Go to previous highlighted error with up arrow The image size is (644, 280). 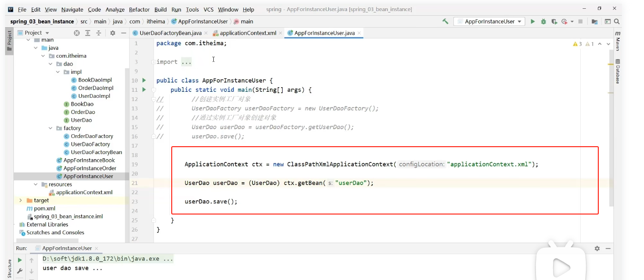point(600,44)
